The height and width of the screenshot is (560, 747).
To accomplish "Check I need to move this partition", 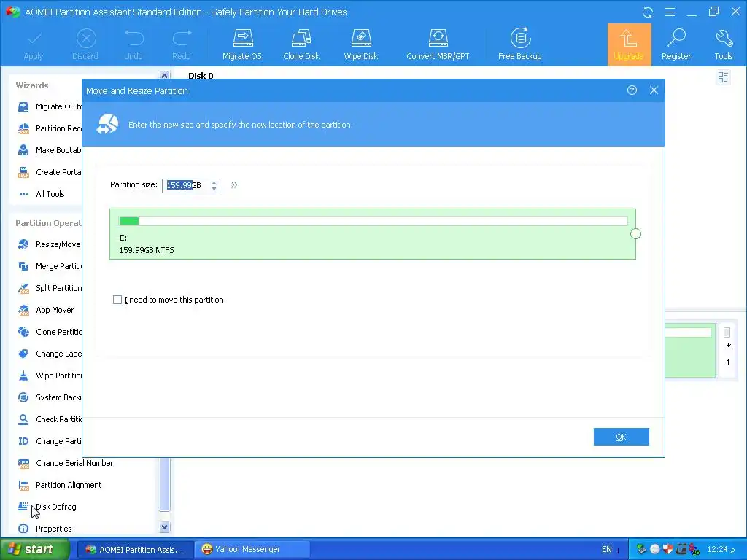I will click(x=117, y=300).
